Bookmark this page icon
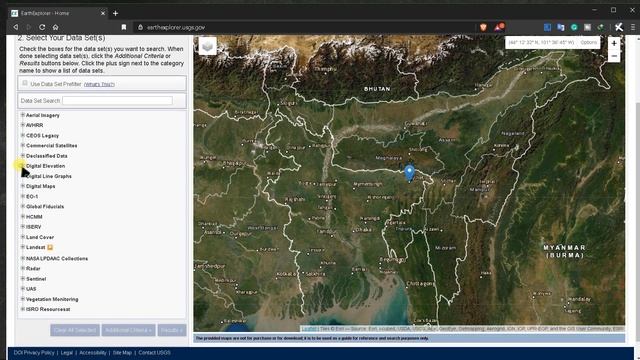This screenshot has width=640, height=360. tap(124, 27)
